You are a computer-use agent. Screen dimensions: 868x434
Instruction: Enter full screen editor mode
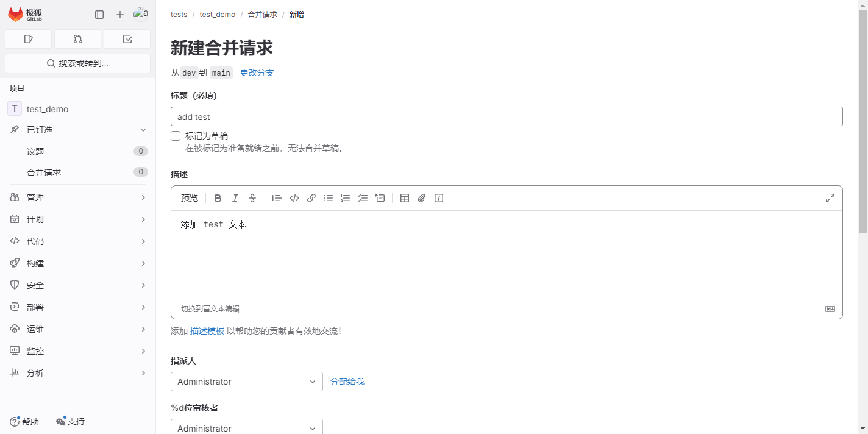830,198
